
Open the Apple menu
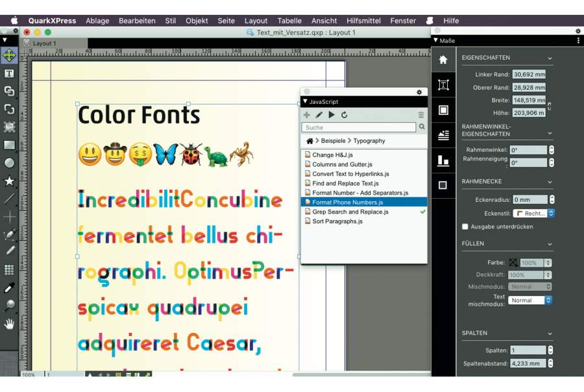pos(14,21)
